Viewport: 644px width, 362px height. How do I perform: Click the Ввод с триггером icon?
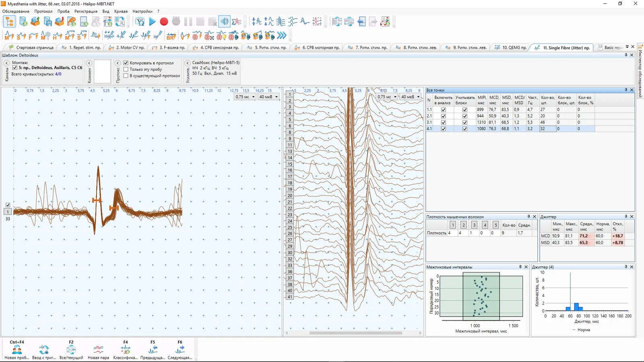point(44,350)
